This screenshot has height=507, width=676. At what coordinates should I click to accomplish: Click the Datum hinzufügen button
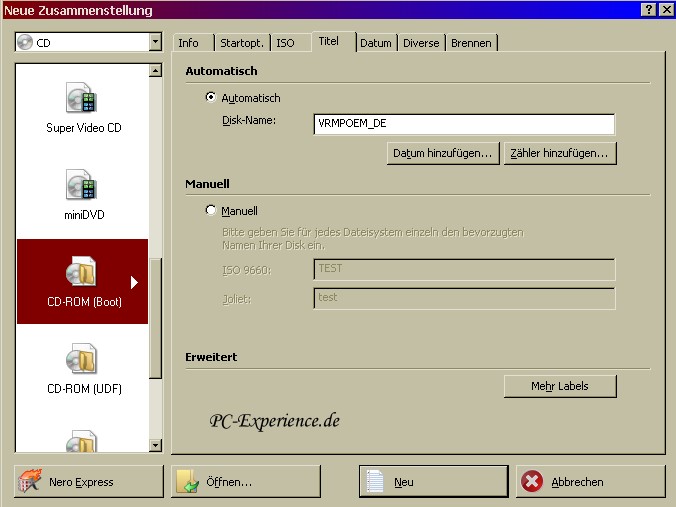[x=442, y=153]
